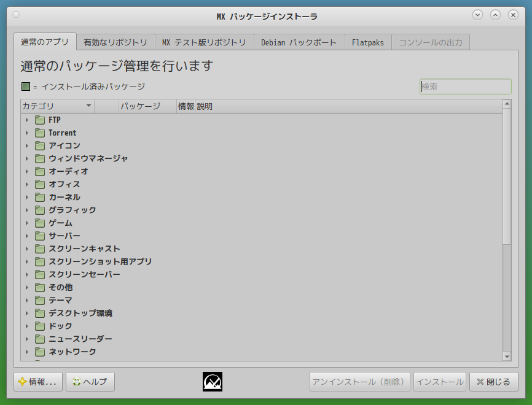This screenshot has height=405, width=532.
Task: Click the scrollbar down arrow
Action: click(507, 356)
